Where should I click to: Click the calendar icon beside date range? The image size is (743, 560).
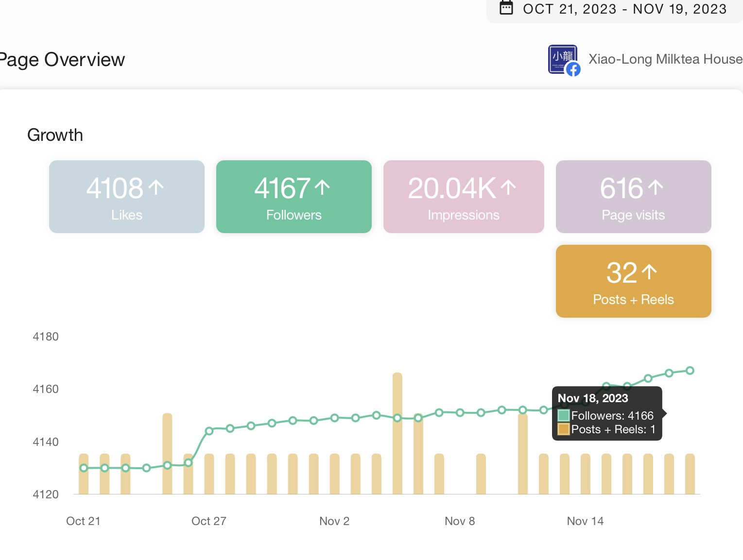[506, 8]
